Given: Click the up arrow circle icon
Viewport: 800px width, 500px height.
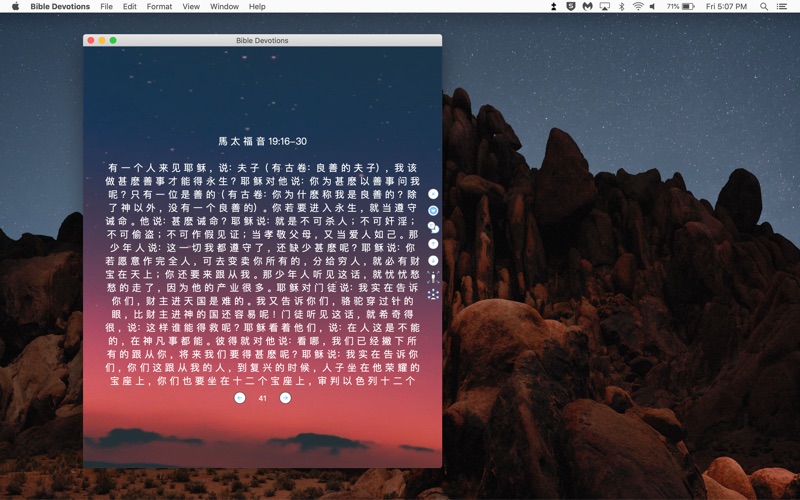Looking at the screenshot, I should pyautogui.click(x=433, y=244).
